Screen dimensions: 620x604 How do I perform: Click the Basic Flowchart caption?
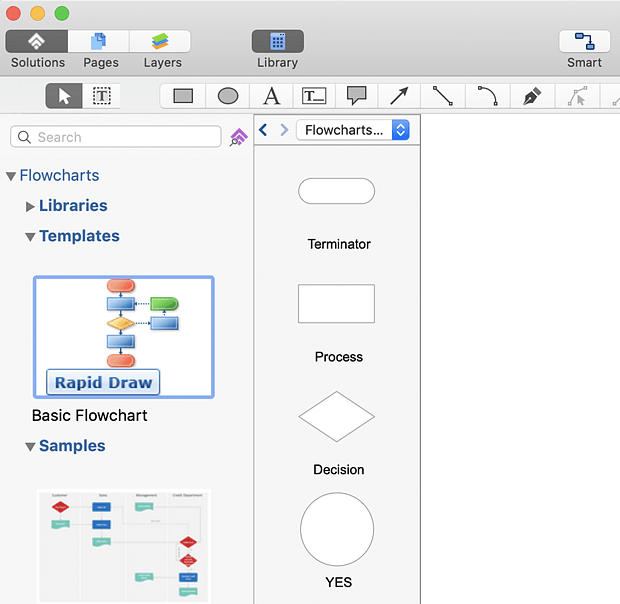point(89,415)
